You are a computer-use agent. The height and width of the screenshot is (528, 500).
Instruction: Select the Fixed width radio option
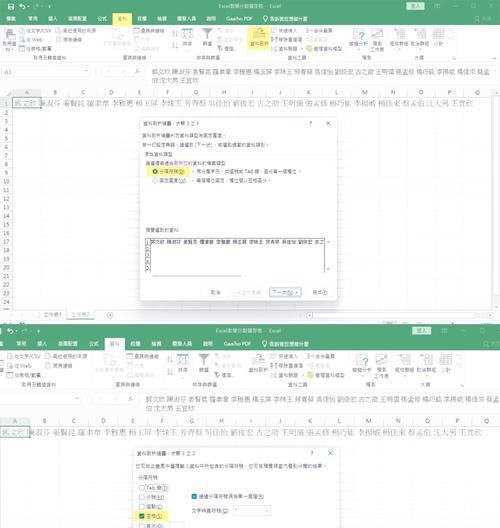(155, 180)
